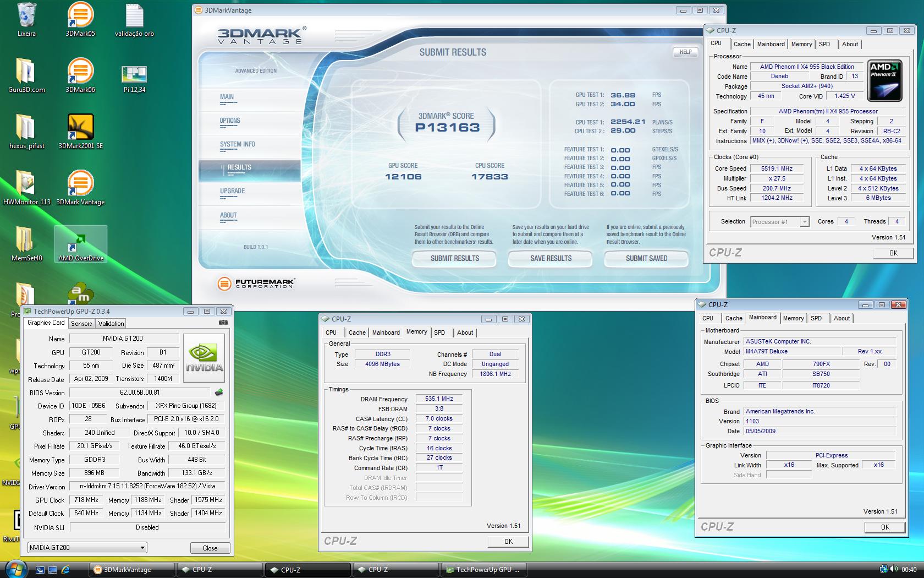This screenshot has height=578, width=924.
Task: Click the BIOS Version field 62.00.5B.00.81
Action: coord(140,392)
